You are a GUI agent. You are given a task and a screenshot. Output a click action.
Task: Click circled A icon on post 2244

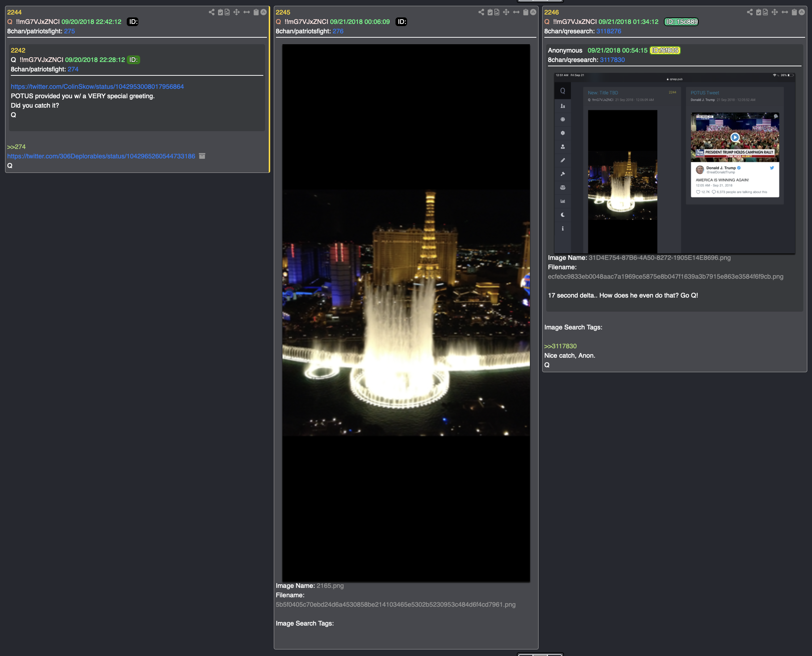(264, 12)
